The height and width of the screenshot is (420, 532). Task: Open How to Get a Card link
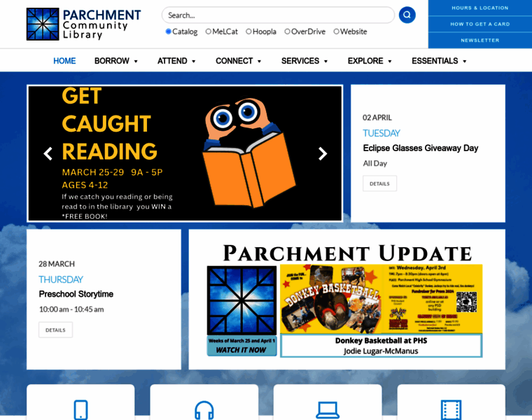pos(479,24)
